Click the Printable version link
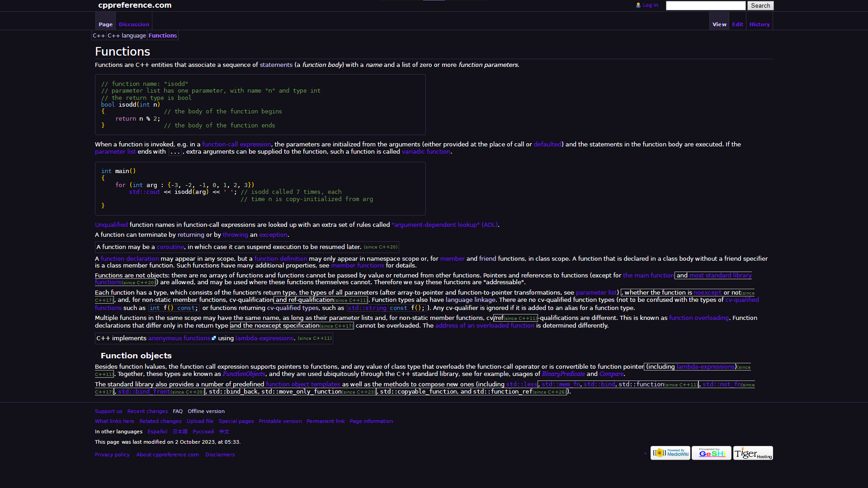The height and width of the screenshot is (488, 868). coord(279,421)
